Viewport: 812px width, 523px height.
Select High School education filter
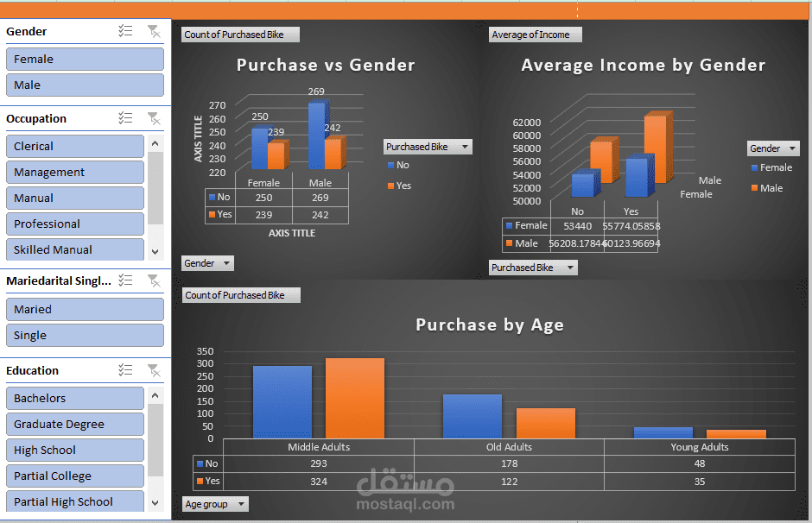coord(75,450)
